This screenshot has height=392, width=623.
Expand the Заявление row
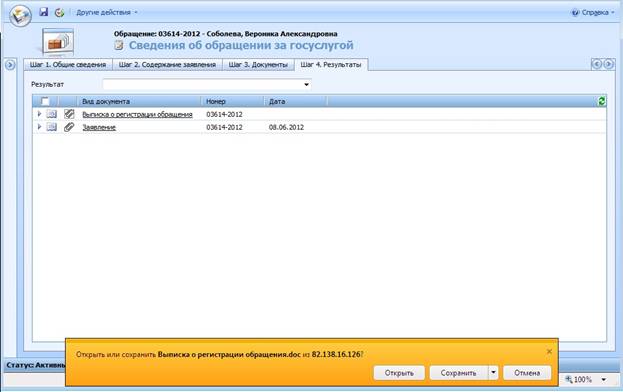39,127
